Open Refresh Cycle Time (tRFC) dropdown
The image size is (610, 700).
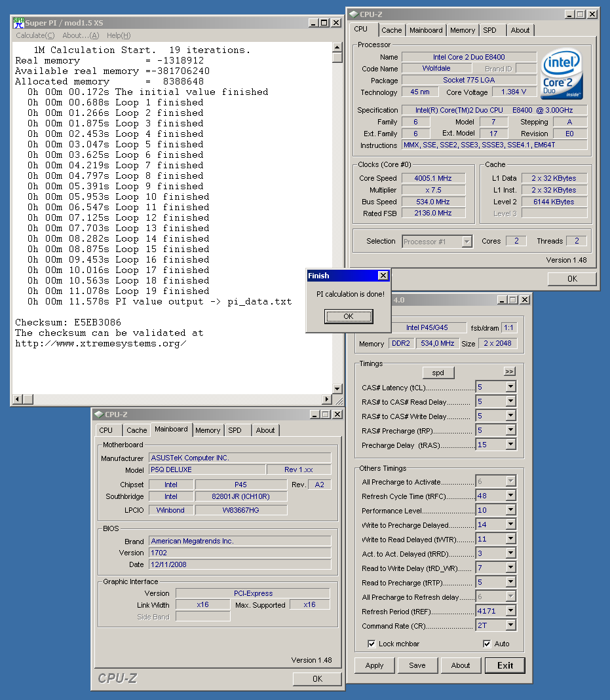click(511, 496)
